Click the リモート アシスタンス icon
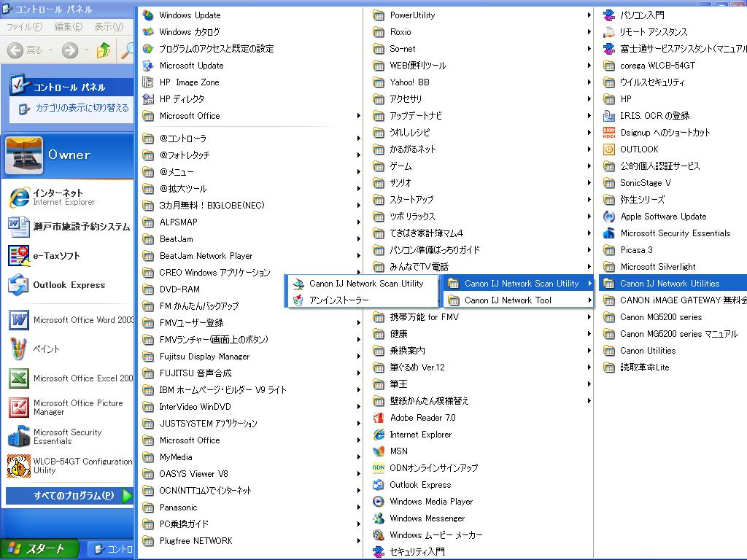747x560 pixels. [609, 32]
